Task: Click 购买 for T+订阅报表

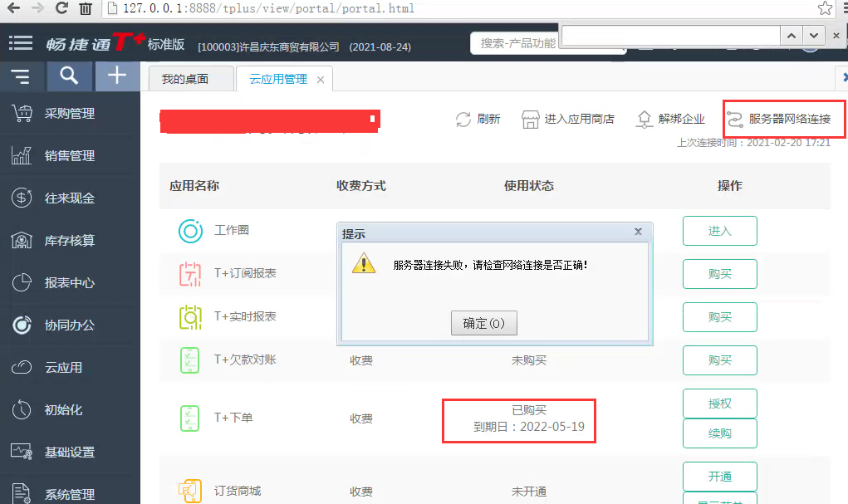Action: click(x=720, y=274)
